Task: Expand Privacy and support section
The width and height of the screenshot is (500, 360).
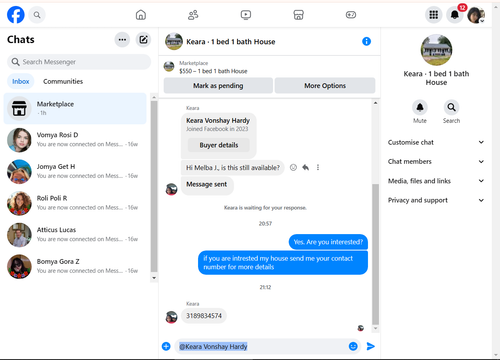Action: pyautogui.click(x=436, y=200)
